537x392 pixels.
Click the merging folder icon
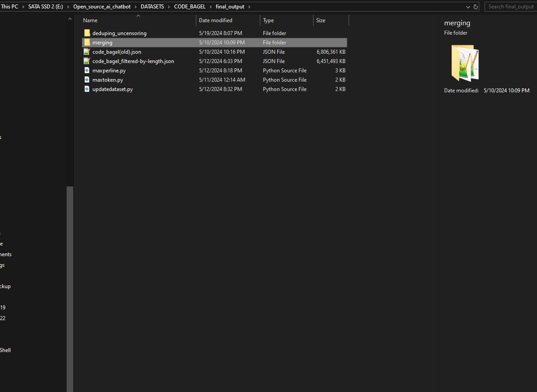tap(87, 42)
